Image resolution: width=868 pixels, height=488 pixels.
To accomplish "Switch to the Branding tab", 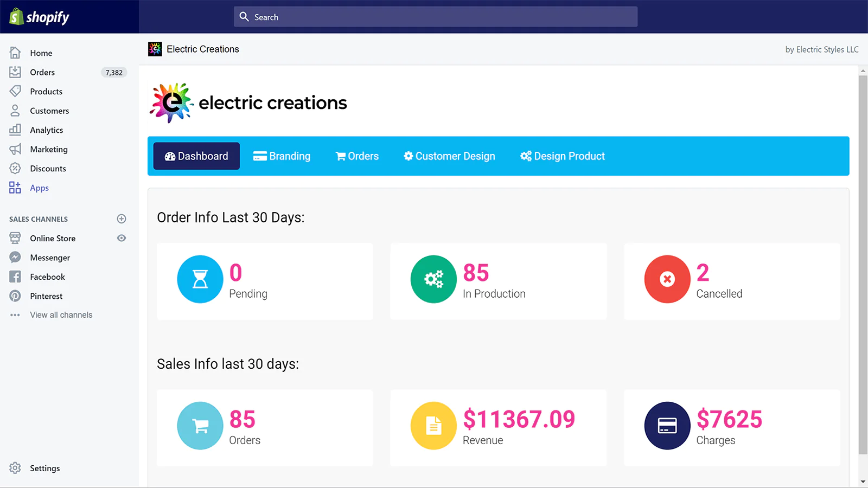I will [282, 156].
